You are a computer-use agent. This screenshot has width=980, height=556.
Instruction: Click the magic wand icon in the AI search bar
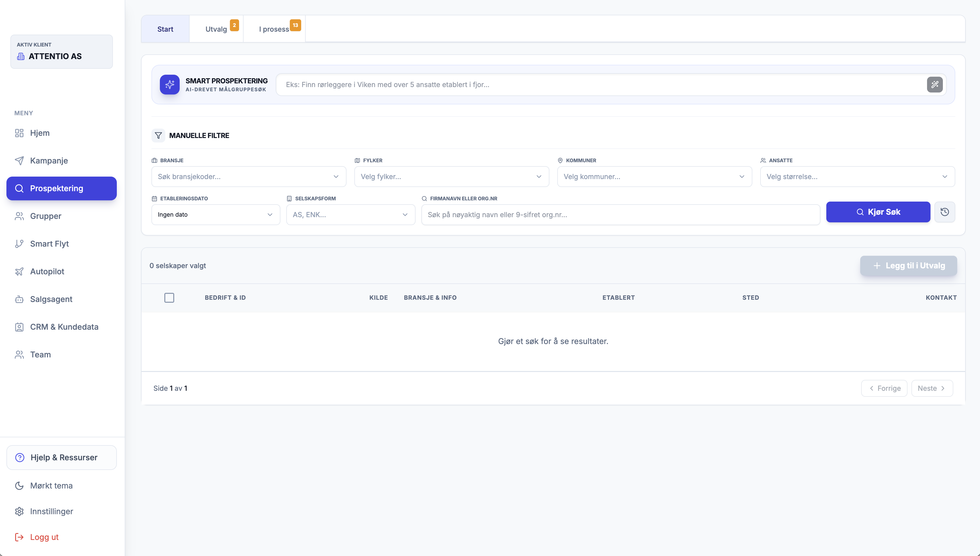click(x=935, y=84)
